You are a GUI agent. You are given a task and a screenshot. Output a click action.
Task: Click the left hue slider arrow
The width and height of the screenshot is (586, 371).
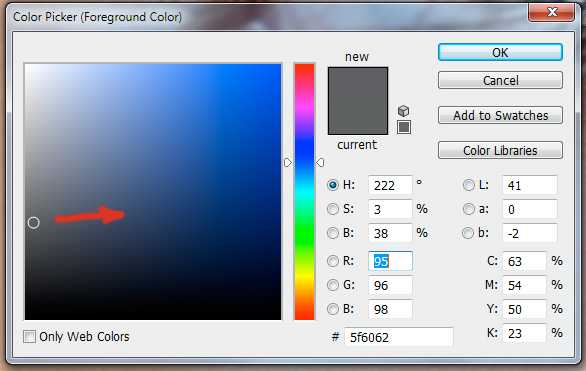pos(288,163)
